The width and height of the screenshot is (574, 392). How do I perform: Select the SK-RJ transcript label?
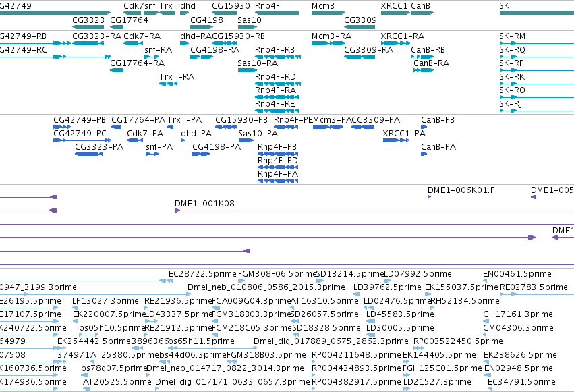click(511, 104)
